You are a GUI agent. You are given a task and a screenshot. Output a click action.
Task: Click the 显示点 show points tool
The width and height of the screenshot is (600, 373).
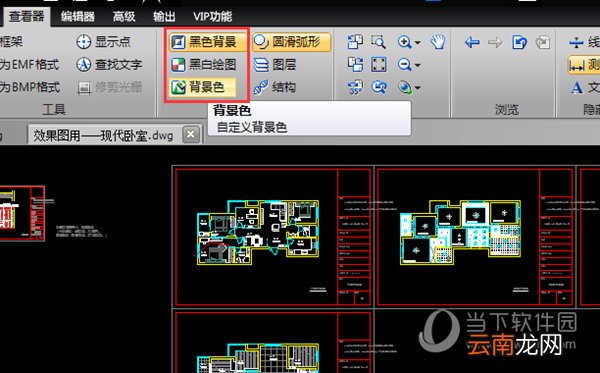(x=103, y=41)
